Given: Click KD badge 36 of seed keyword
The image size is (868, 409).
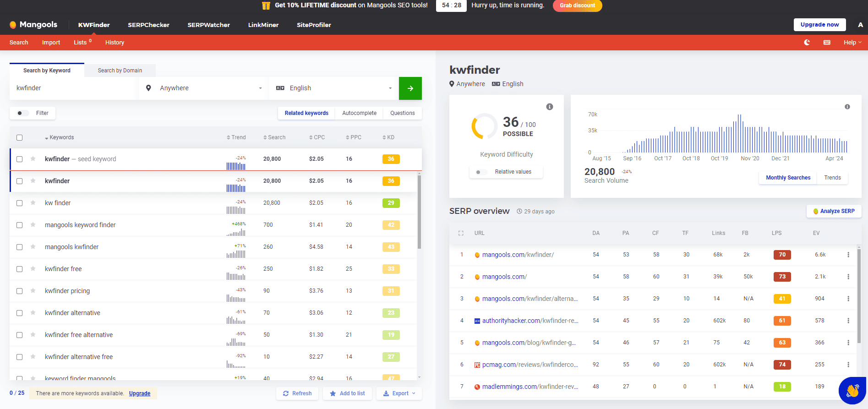Looking at the screenshot, I should (391, 159).
